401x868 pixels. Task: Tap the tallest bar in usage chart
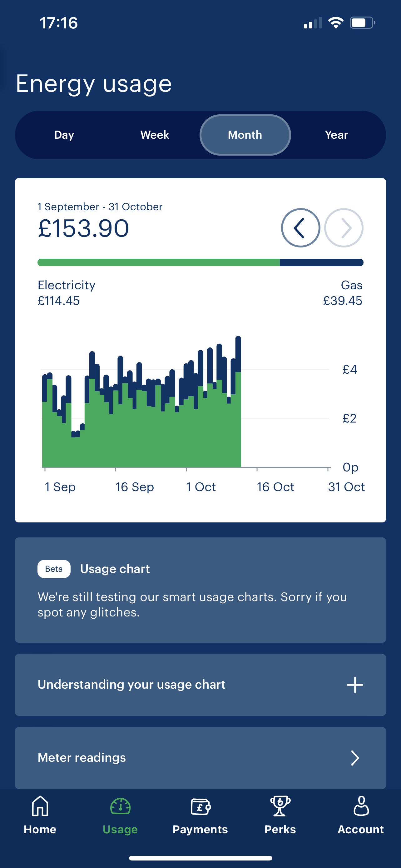point(238,404)
